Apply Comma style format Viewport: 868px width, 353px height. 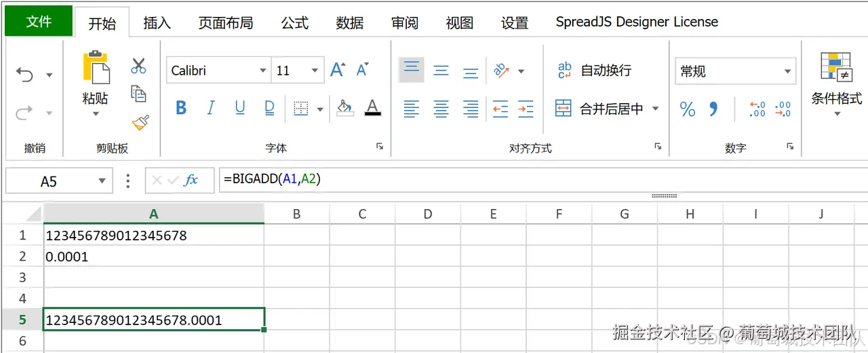pos(713,109)
